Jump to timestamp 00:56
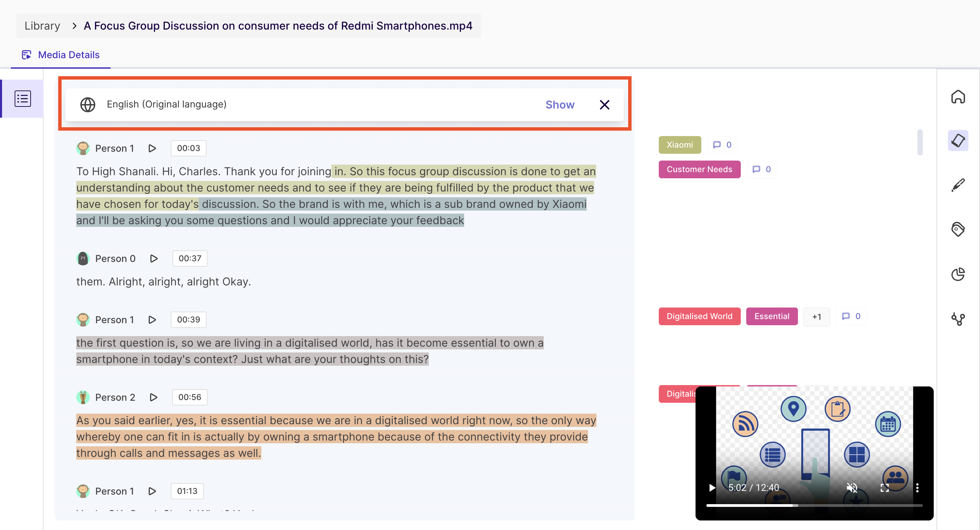The width and height of the screenshot is (980, 530). click(x=190, y=397)
